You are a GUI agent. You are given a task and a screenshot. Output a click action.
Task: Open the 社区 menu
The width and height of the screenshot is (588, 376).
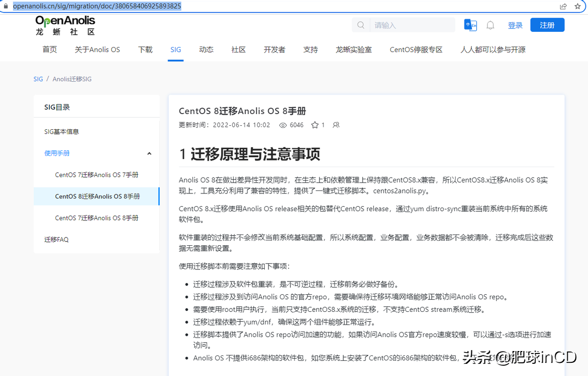tap(239, 49)
